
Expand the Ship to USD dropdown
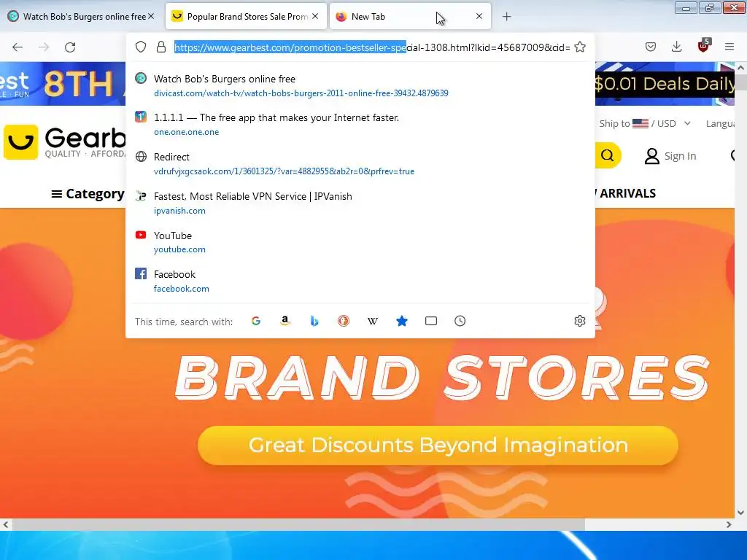click(645, 123)
